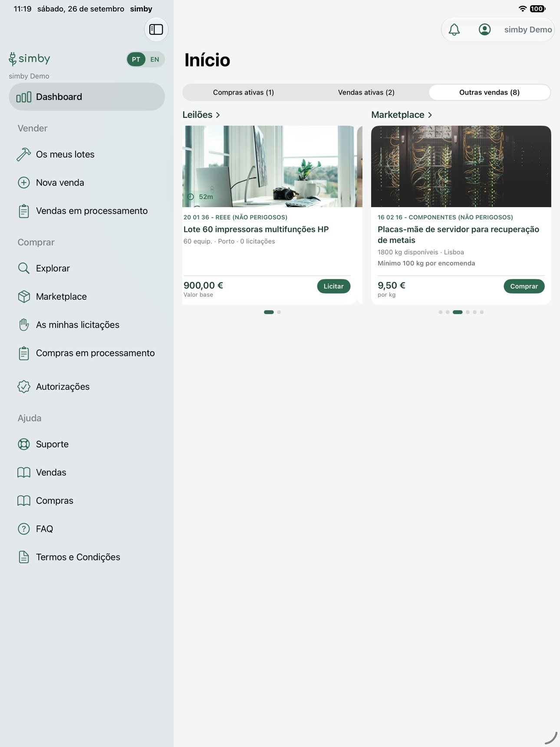Open simby Demo account name
The image size is (560, 747).
coord(528,30)
